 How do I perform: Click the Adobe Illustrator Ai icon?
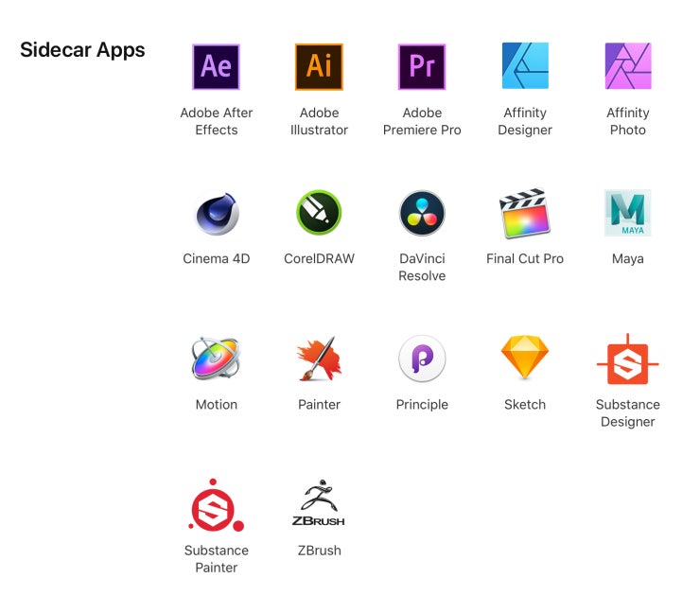(319, 66)
